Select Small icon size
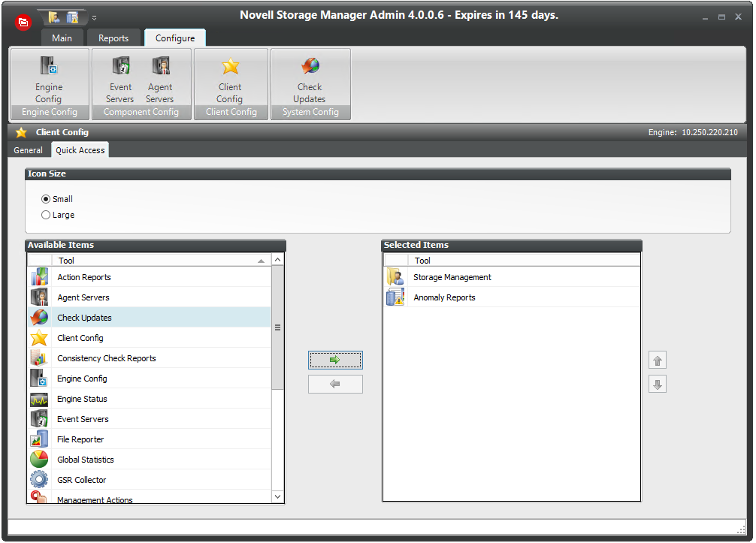The image size is (756, 543). 57,199
